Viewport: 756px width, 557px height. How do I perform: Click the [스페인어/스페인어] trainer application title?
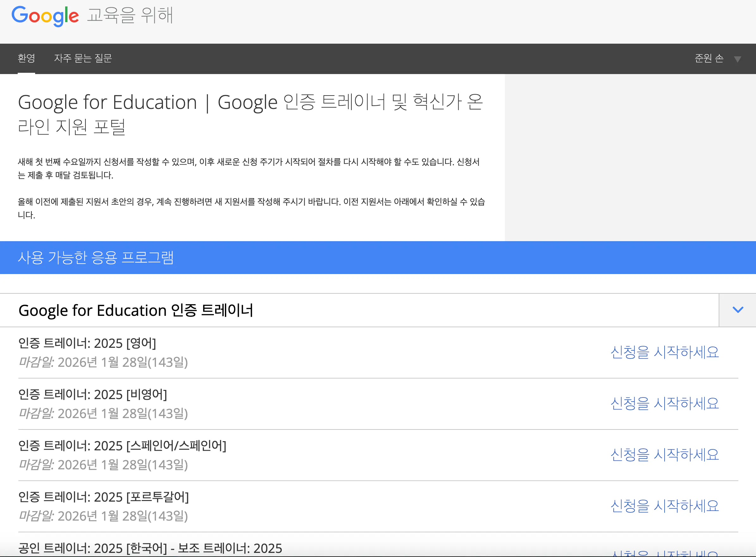[x=122, y=446]
